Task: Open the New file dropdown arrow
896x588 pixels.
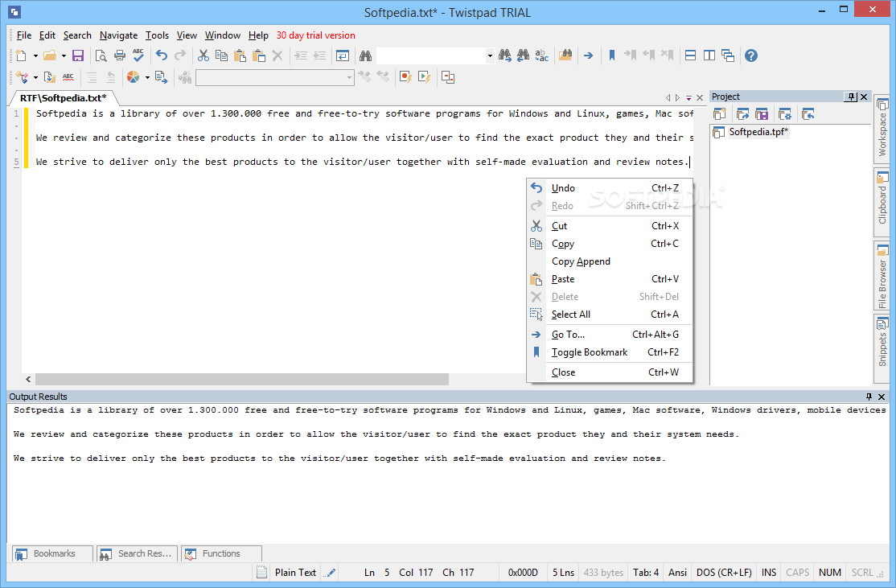Action: 35,56
